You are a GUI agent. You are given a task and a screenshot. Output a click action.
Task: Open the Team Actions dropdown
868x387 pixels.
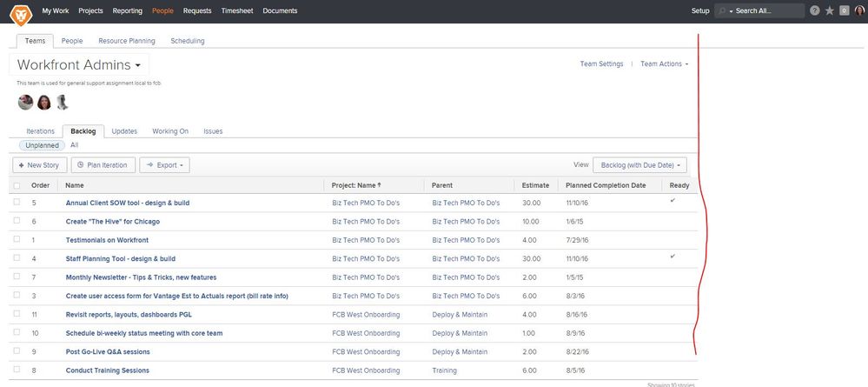click(665, 63)
